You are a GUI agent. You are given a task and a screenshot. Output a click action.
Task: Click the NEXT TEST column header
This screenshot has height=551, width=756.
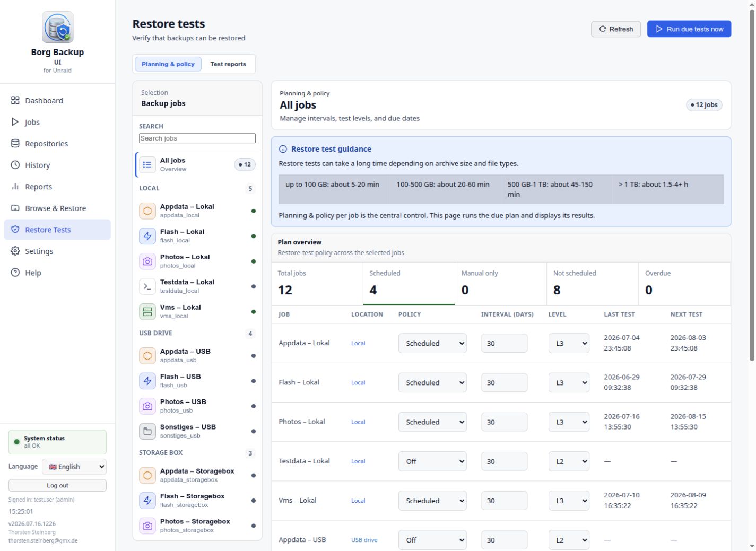(686, 314)
